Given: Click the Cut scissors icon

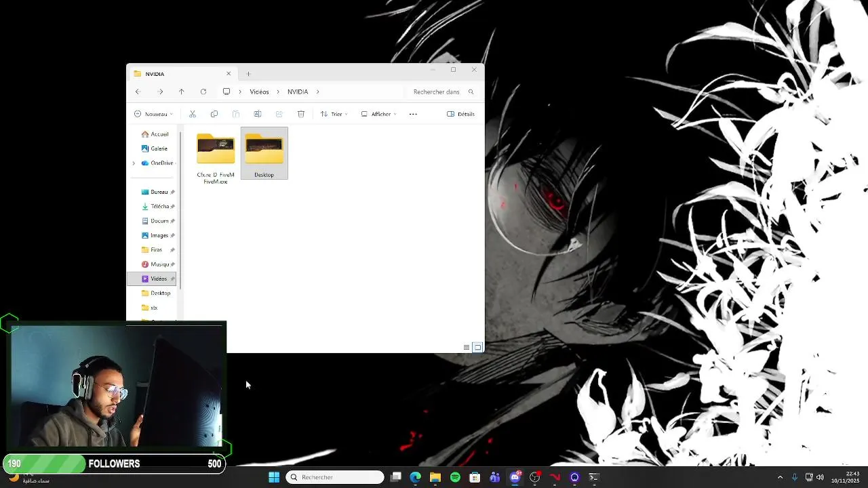Looking at the screenshot, I should pyautogui.click(x=193, y=114).
